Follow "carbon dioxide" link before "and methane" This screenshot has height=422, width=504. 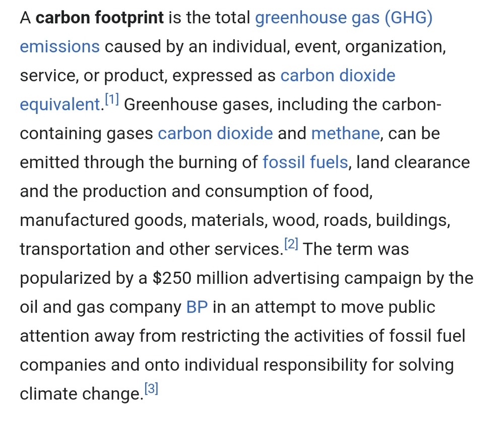tap(215, 134)
